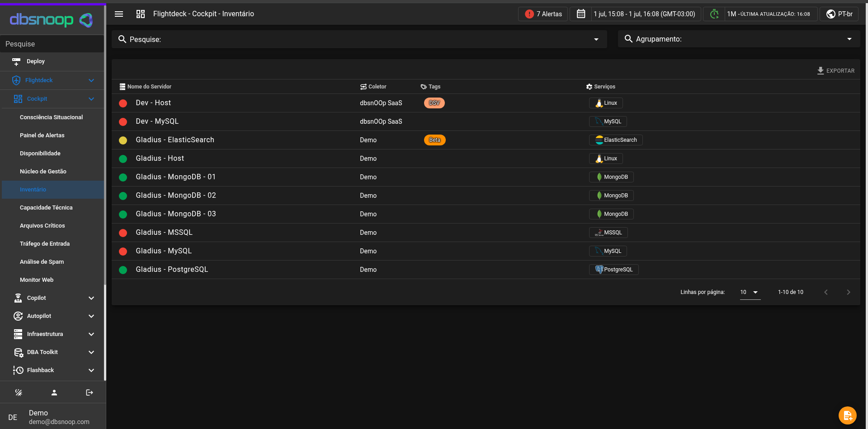The image size is (868, 429).
Task: Expand the Infraestrutura section chevron
Action: [x=91, y=334]
